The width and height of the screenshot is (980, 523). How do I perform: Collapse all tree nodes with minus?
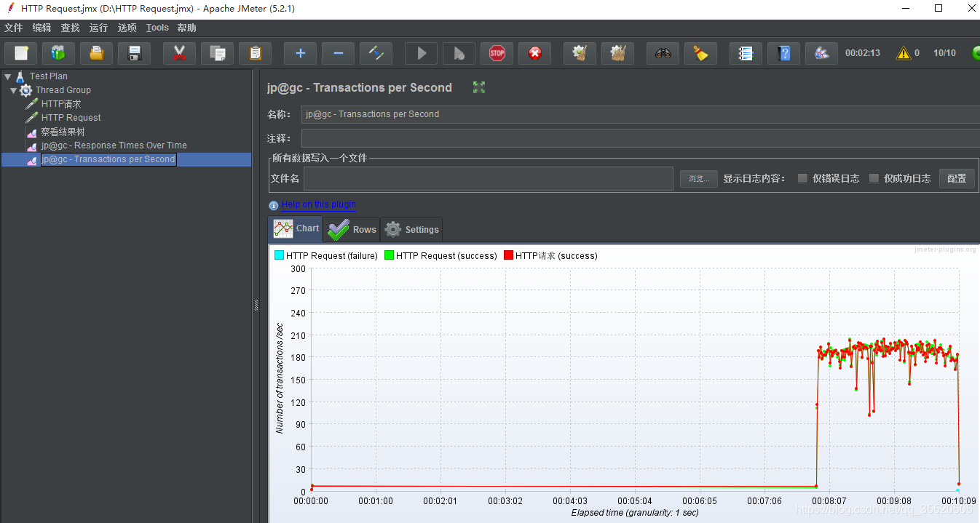pos(338,53)
